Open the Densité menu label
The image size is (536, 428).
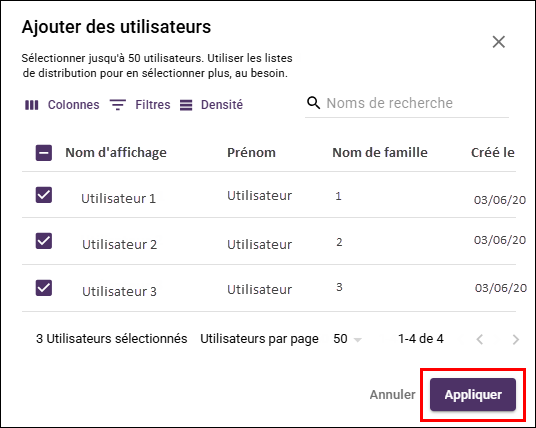click(222, 105)
